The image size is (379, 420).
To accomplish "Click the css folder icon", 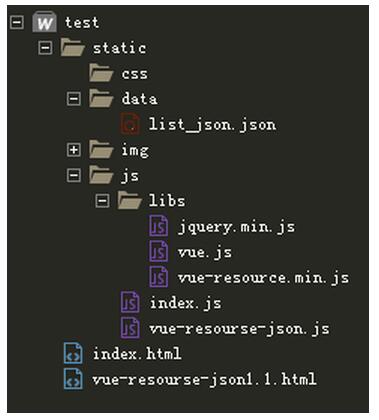I will coord(101,73).
